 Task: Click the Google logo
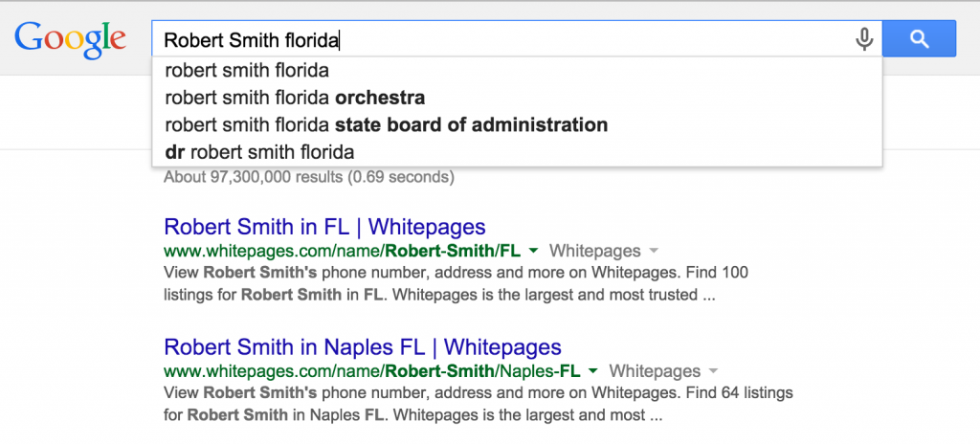click(x=70, y=37)
